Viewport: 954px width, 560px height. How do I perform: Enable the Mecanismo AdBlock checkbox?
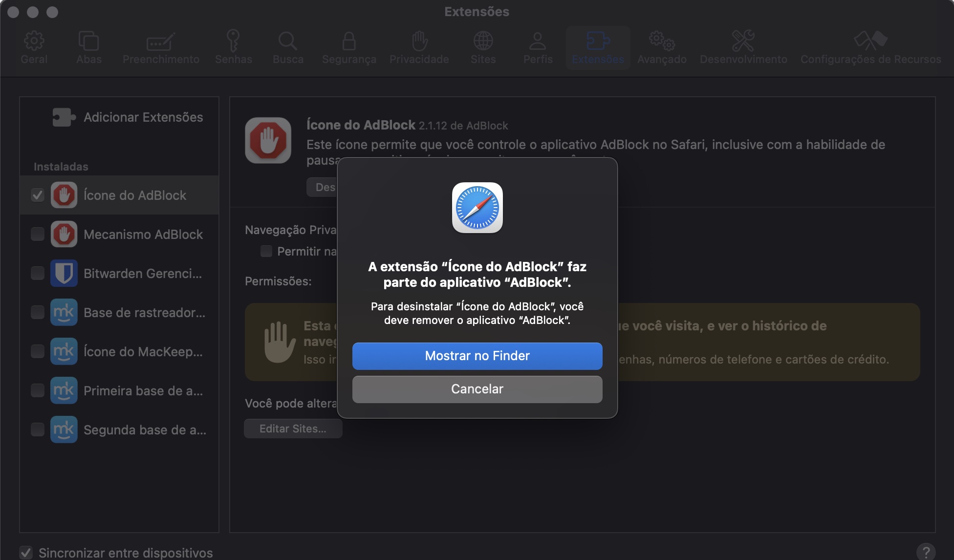pos(38,234)
